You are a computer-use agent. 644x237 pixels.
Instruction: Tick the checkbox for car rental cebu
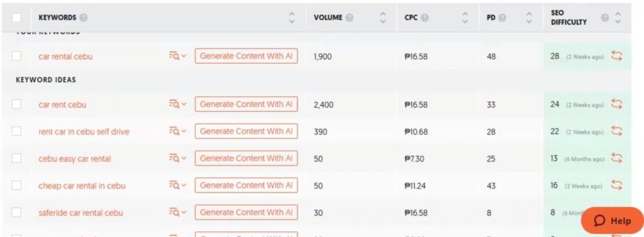[16, 56]
